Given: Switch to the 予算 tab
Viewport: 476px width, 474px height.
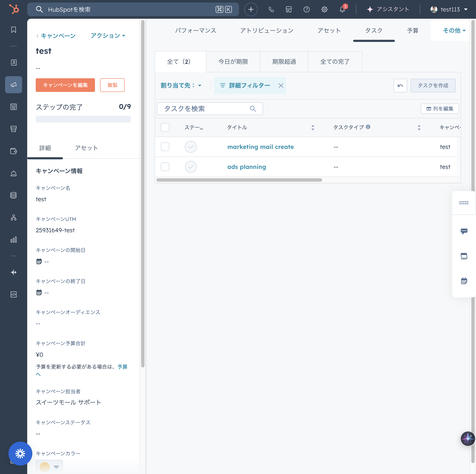Looking at the screenshot, I should [412, 30].
